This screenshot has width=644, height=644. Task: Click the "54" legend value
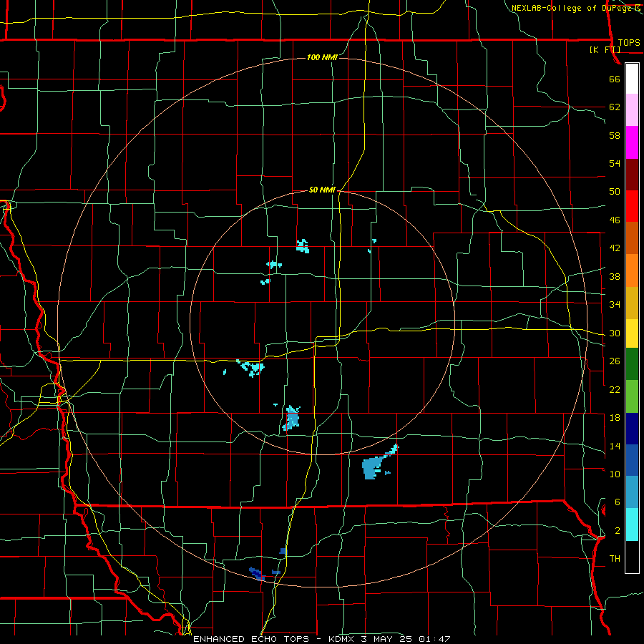pyautogui.click(x=615, y=163)
